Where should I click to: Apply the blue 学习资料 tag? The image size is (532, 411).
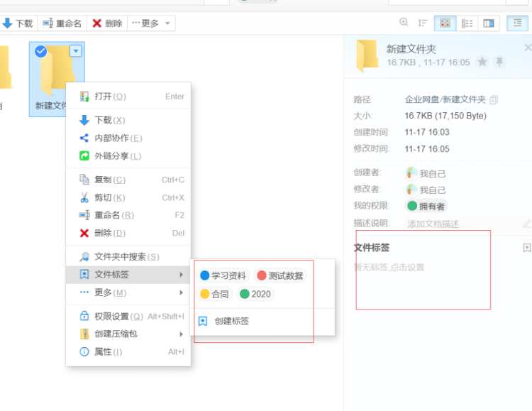[x=223, y=275]
